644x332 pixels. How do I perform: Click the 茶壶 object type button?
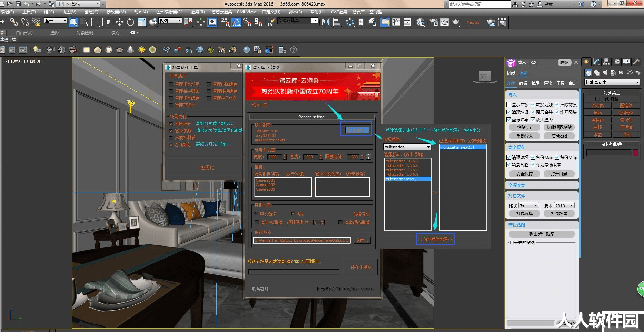[x=597, y=134]
